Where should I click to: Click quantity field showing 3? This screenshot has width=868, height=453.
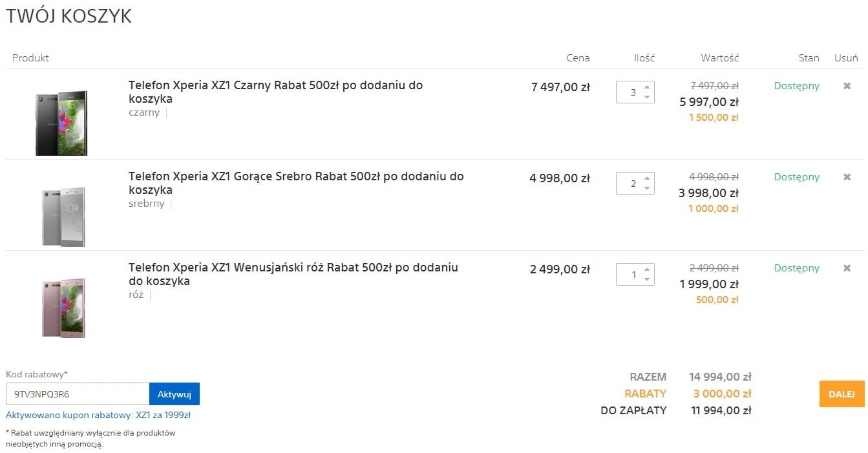(x=632, y=92)
